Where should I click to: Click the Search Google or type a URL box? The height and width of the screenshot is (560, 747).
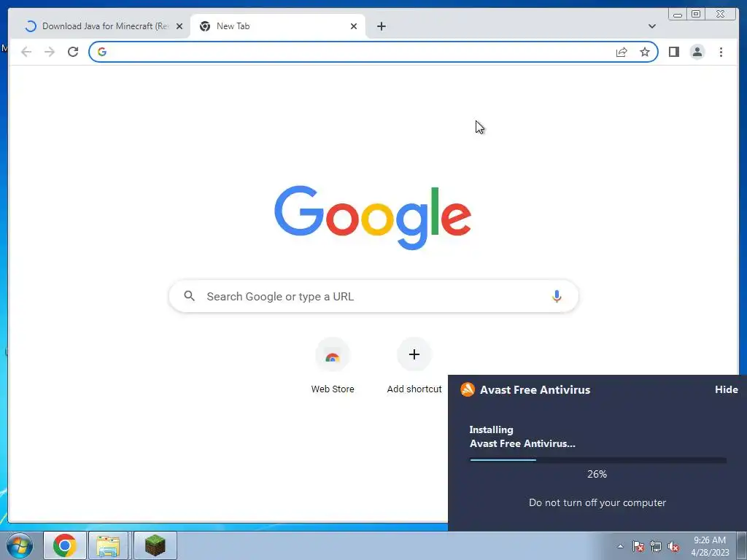(373, 296)
